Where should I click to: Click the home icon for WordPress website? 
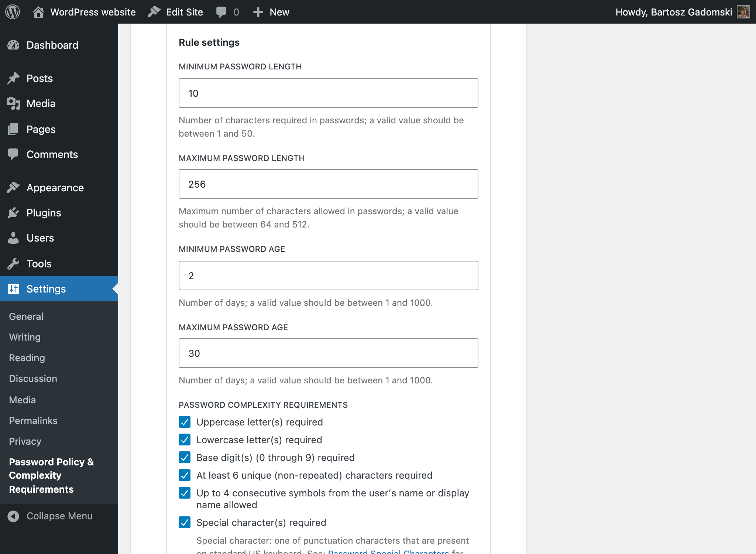point(38,12)
